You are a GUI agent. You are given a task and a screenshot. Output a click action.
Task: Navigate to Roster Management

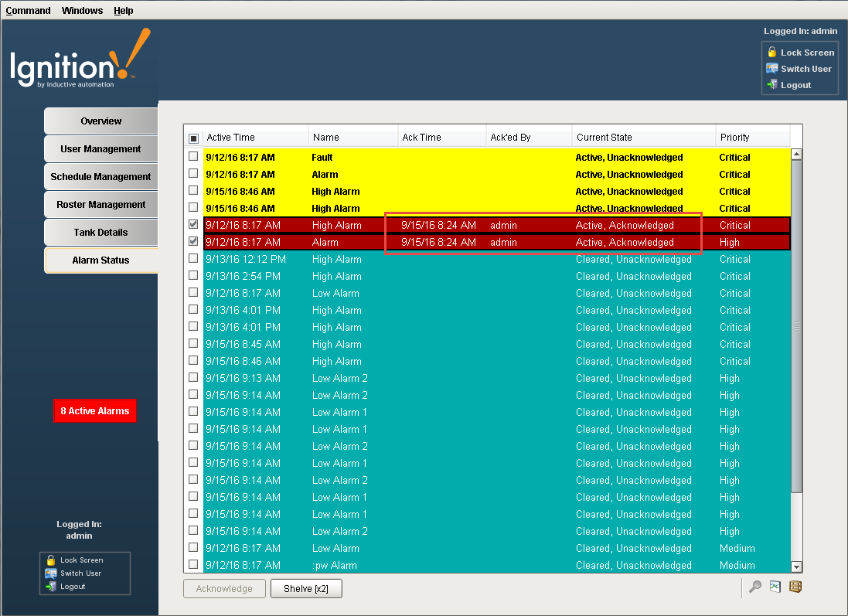point(100,204)
